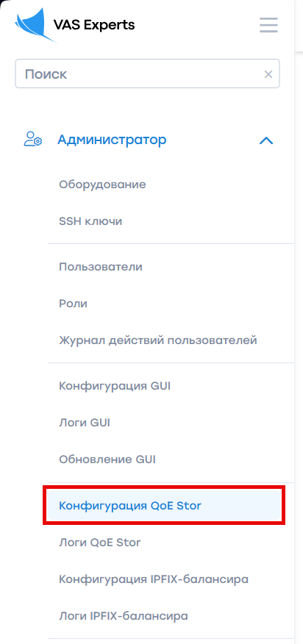303x644 pixels.
Task: Click the Администратор user-gear icon
Action: [33, 140]
